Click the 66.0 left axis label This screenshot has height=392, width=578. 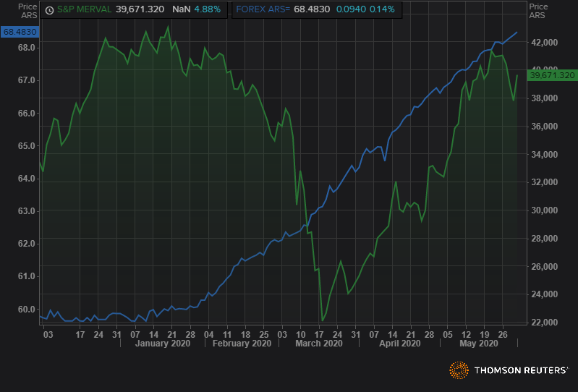point(26,114)
